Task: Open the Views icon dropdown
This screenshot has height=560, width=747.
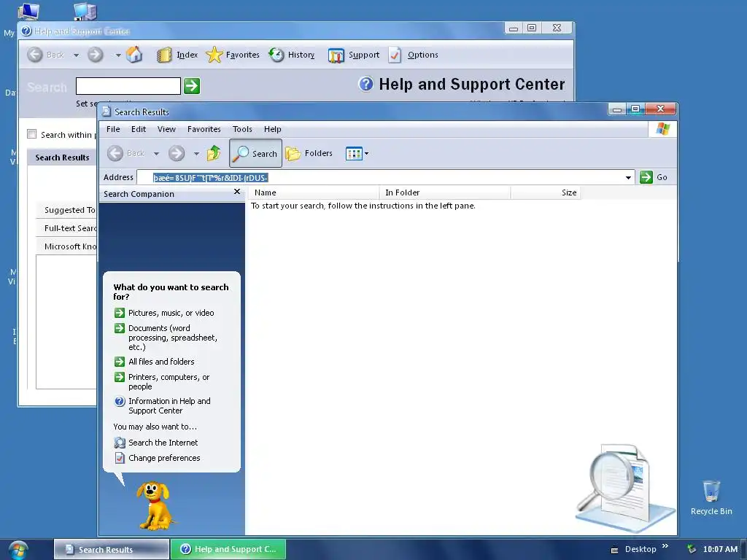Action: [x=357, y=154]
